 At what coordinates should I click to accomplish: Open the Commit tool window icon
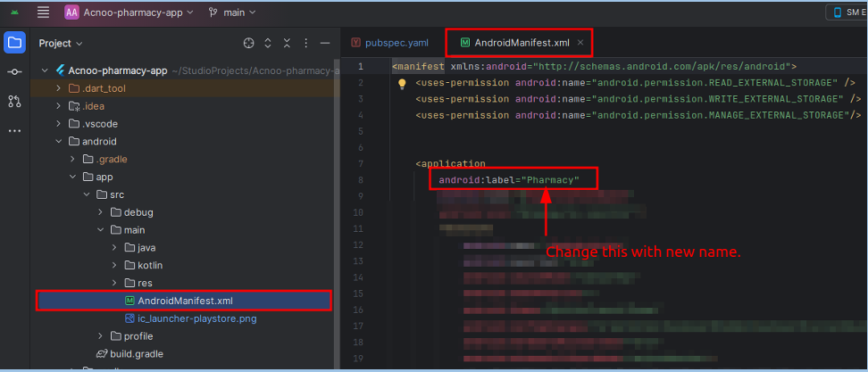pos(14,72)
